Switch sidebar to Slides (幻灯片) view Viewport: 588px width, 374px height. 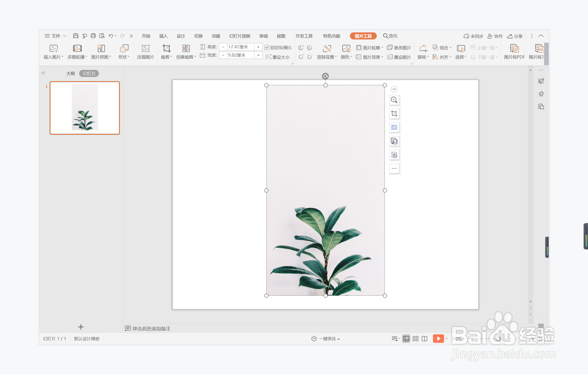89,73
